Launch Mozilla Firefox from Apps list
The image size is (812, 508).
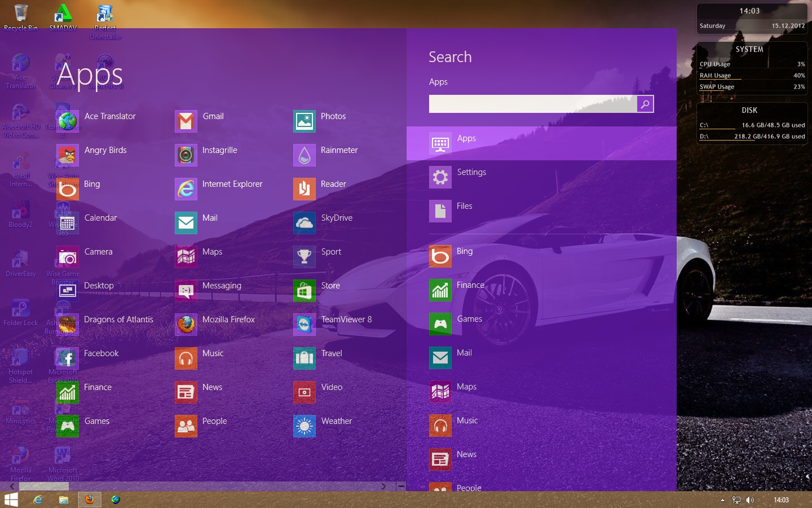coord(186,325)
